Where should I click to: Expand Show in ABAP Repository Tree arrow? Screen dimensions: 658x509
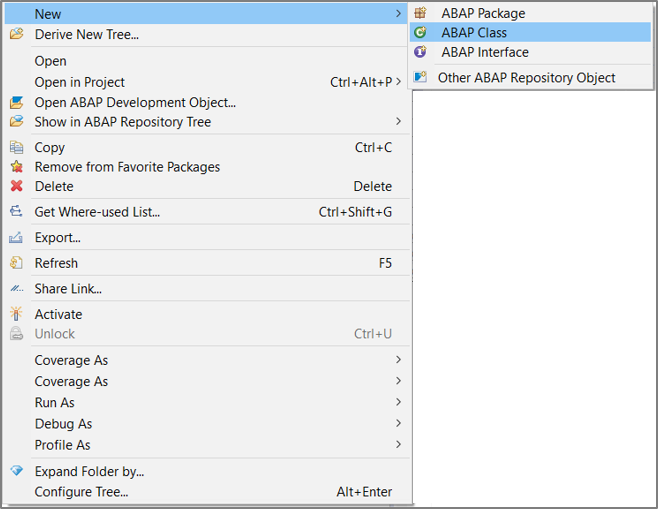398,121
